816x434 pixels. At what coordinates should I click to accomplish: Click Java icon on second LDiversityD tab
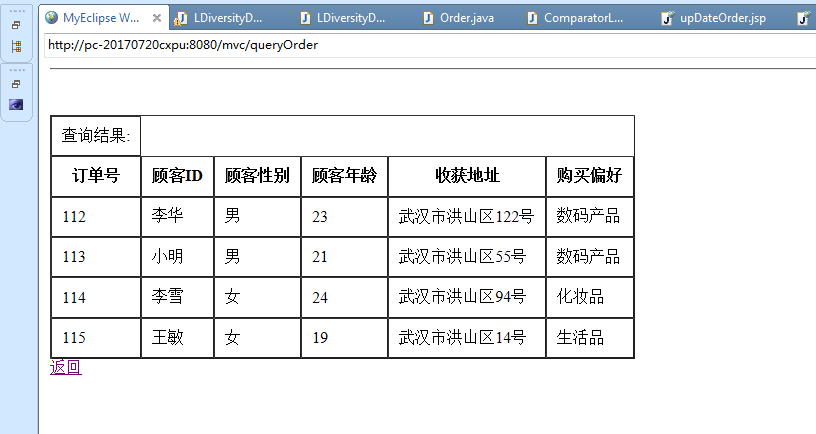[305, 19]
